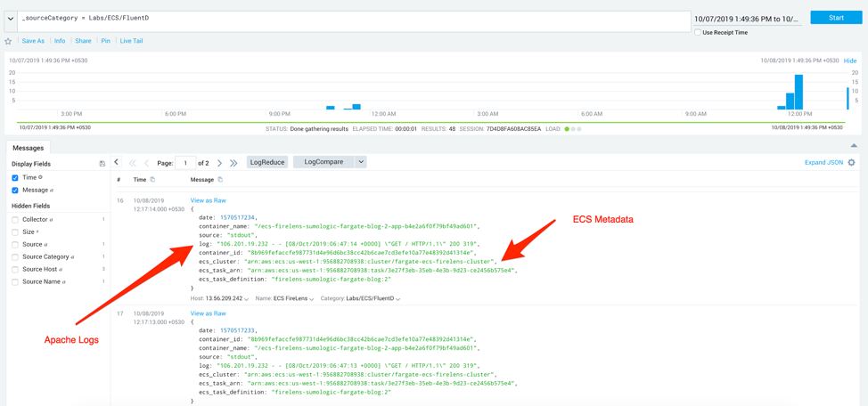Click the ecs_task_definition value in message 16
The width and height of the screenshot is (868, 406).
pyautogui.click(x=332, y=280)
